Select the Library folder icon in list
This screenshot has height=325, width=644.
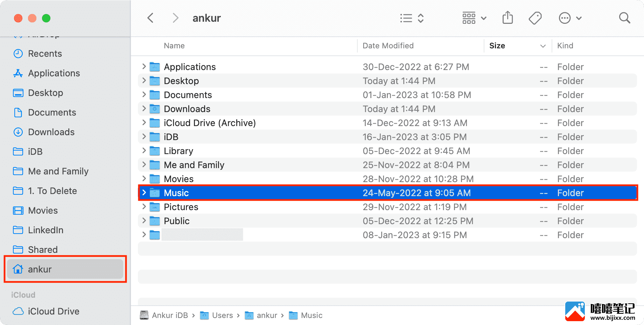click(x=155, y=151)
